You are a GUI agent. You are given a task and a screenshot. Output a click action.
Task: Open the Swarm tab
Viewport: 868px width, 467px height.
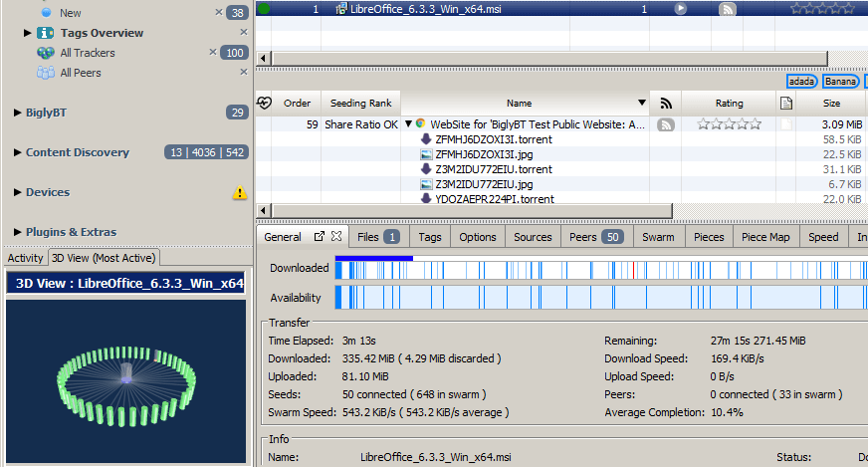click(x=658, y=237)
